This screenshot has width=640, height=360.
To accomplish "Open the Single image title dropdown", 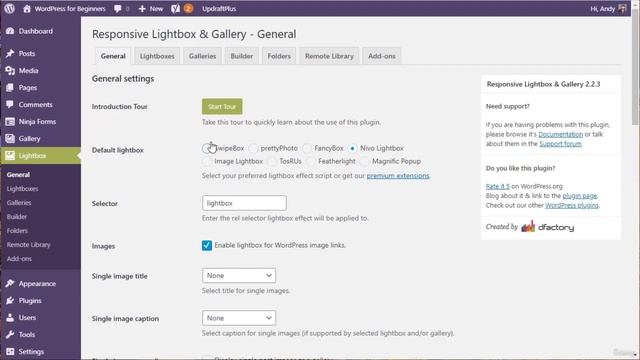I will pyautogui.click(x=239, y=276).
